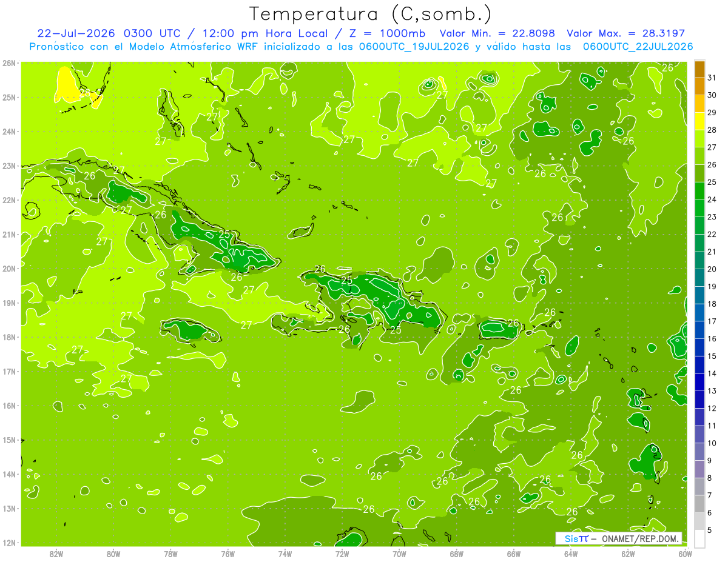Click color scale label '29'
728x562 pixels.
[x=712, y=113]
